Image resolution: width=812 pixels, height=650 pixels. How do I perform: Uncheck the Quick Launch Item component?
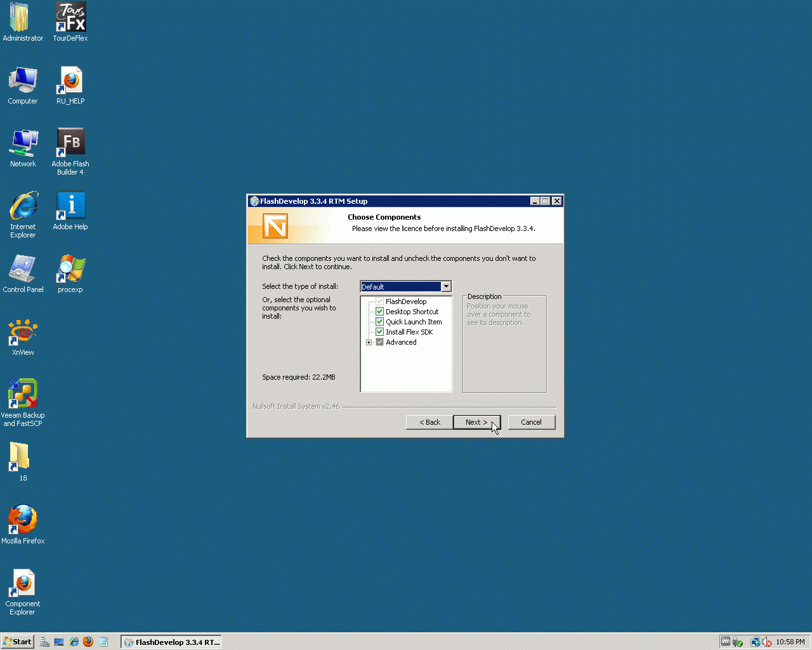pyautogui.click(x=379, y=322)
